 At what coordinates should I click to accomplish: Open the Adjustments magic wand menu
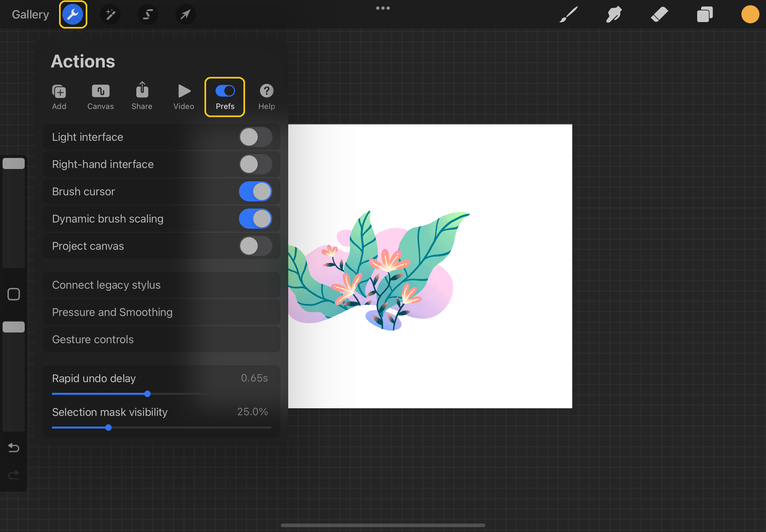[110, 15]
